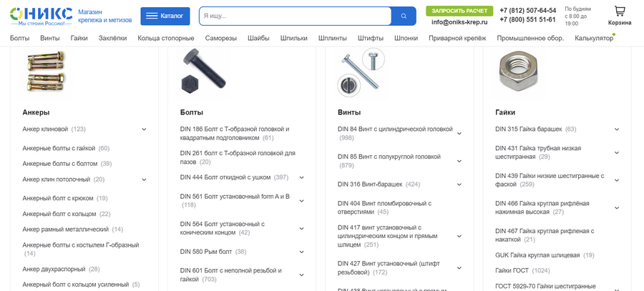The height and width of the screenshot is (291, 644).
Task: Open the Каталог hamburger menu button
Action: (x=165, y=16)
